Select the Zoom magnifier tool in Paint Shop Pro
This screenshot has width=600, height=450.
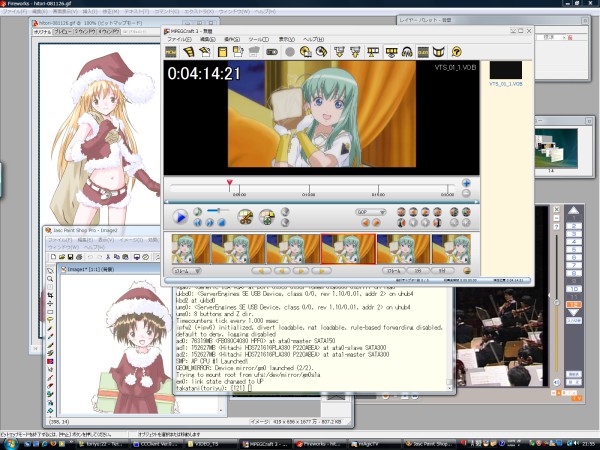tap(50, 279)
